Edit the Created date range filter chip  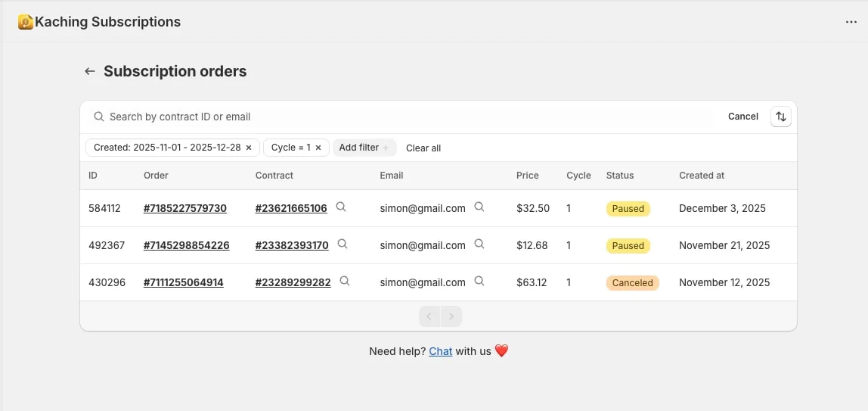tap(167, 148)
